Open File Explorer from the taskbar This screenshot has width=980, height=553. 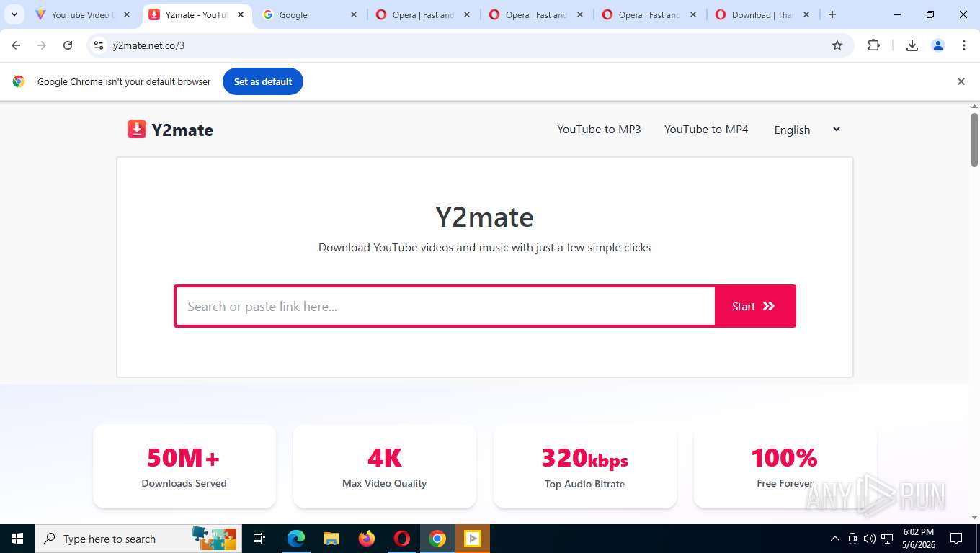tap(331, 539)
